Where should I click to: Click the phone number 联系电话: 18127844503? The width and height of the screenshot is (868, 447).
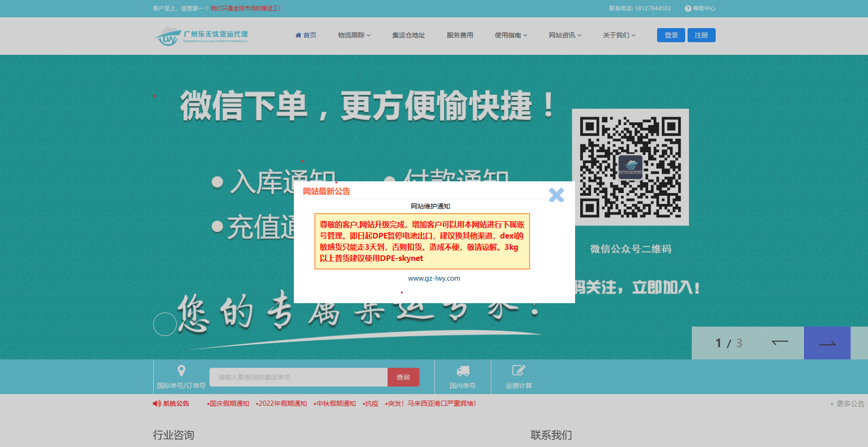(640, 8)
